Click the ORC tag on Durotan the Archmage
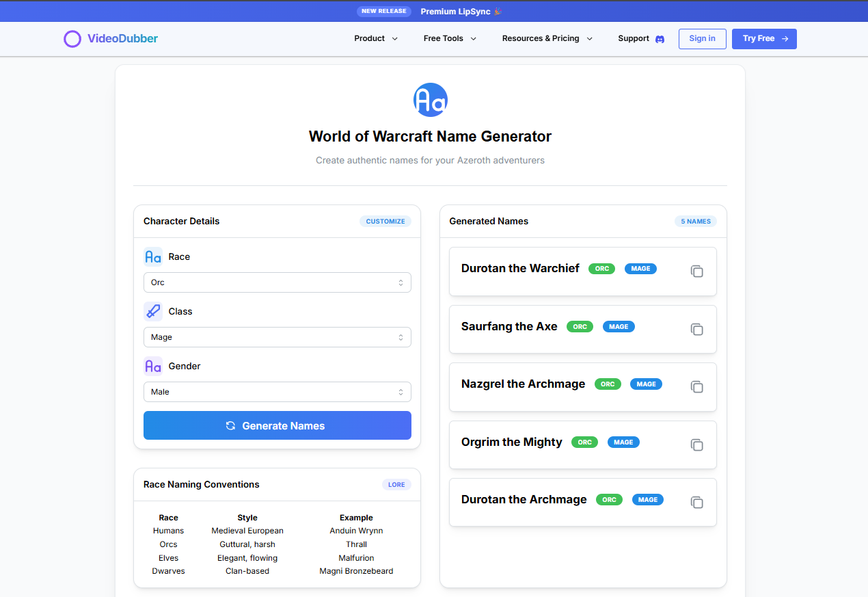 pos(610,500)
